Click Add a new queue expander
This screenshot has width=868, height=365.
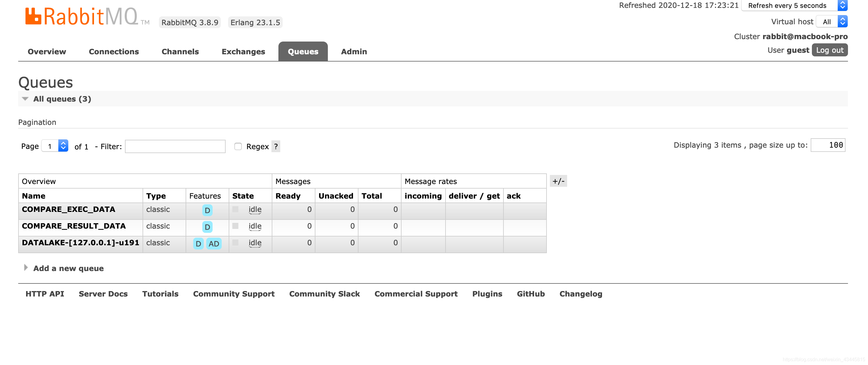(x=25, y=268)
